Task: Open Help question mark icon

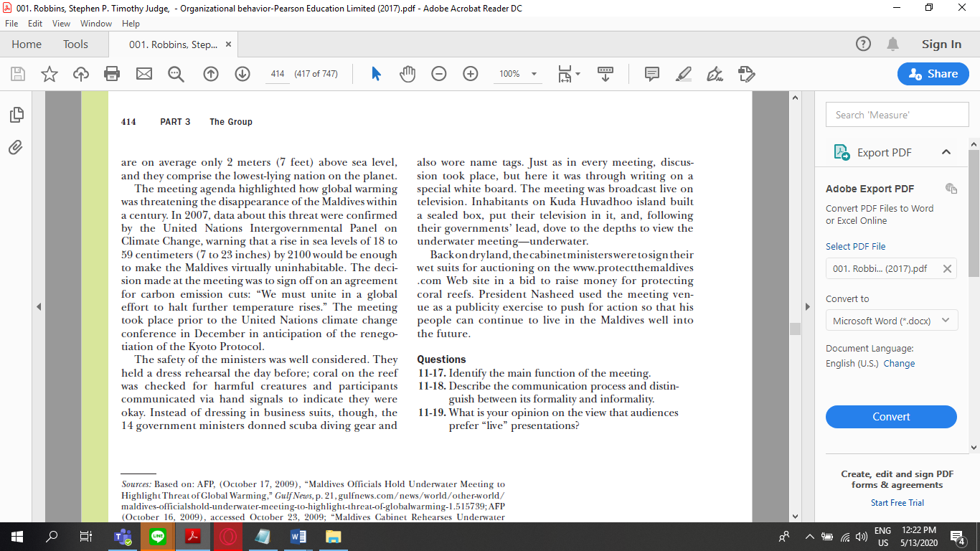Action: (x=864, y=44)
